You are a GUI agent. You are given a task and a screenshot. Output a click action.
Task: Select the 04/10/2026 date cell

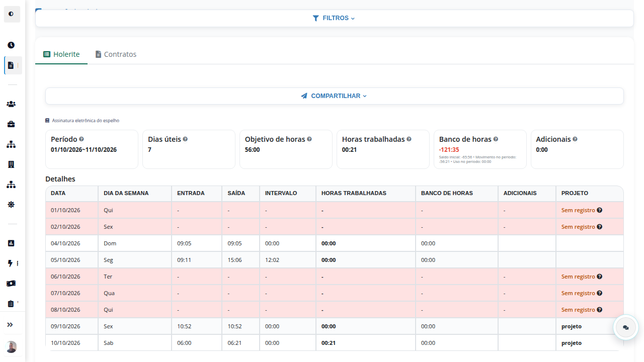click(x=72, y=243)
